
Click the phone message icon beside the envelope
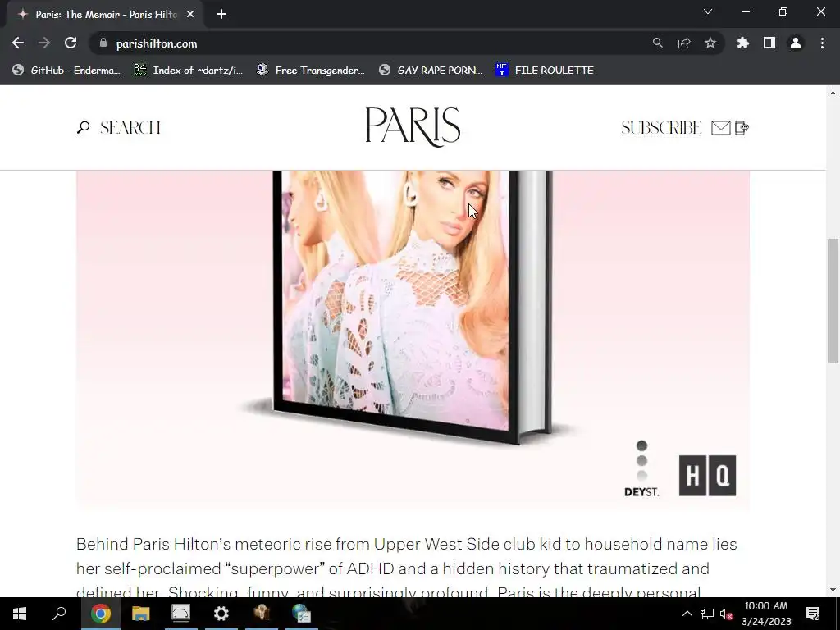tap(742, 127)
